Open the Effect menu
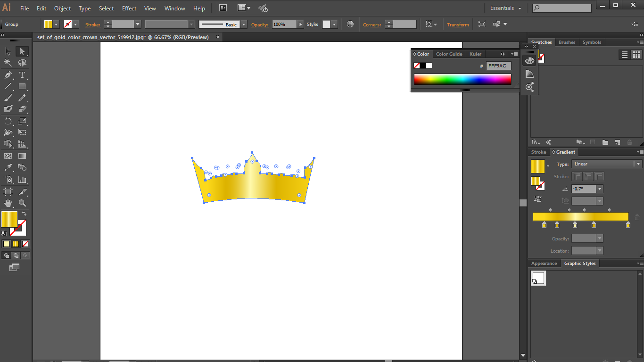Image resolution: width=644 pixels, height=362 pixels. coord(129,8)
